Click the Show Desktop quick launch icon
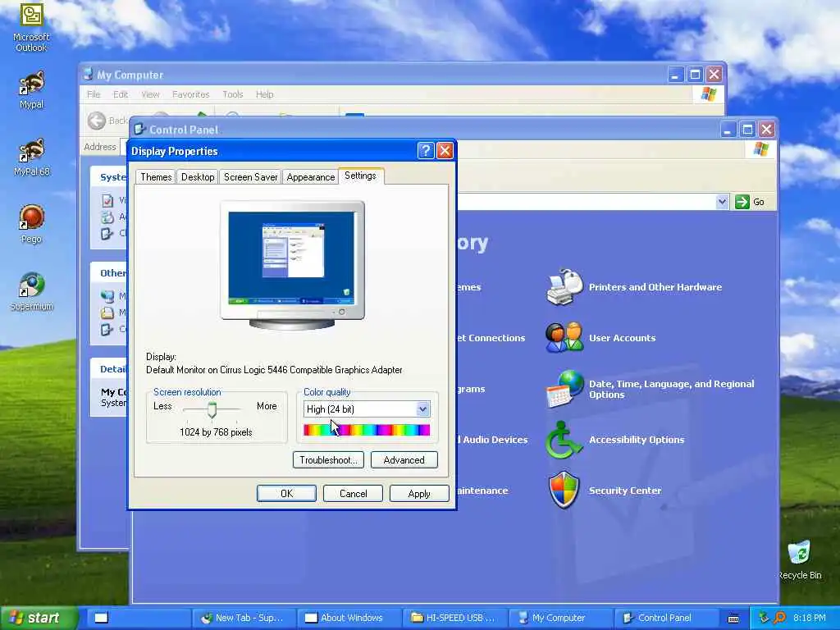 pos(101,618)
